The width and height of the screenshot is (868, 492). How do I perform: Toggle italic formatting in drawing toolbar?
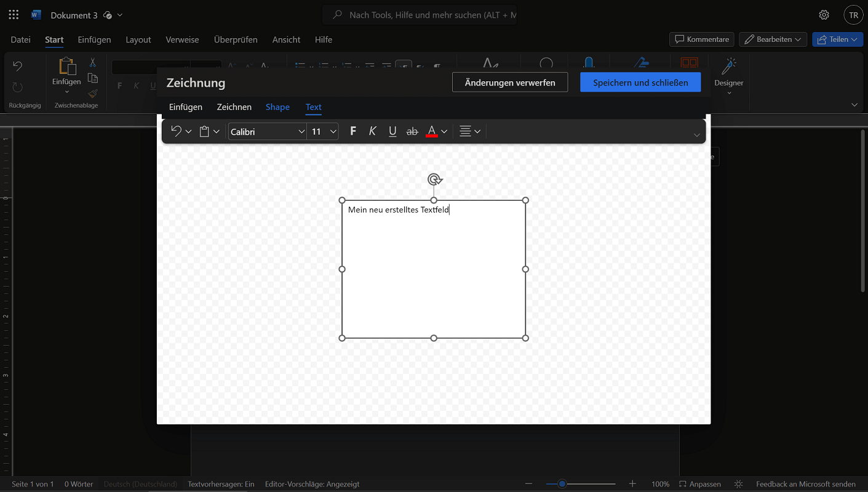tap(373, 131)
